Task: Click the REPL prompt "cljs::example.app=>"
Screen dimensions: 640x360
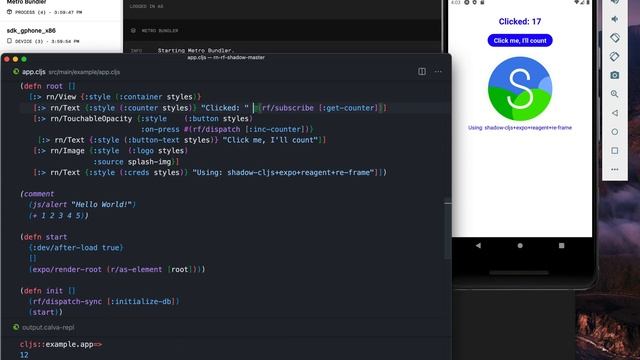Action: [61, 344]
